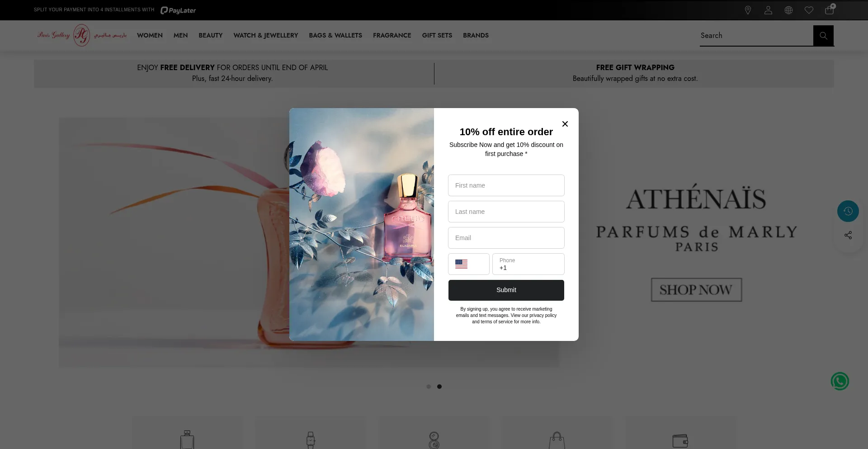Click the First name field
This screenshot has width=868, height=449.
[506, 185]
